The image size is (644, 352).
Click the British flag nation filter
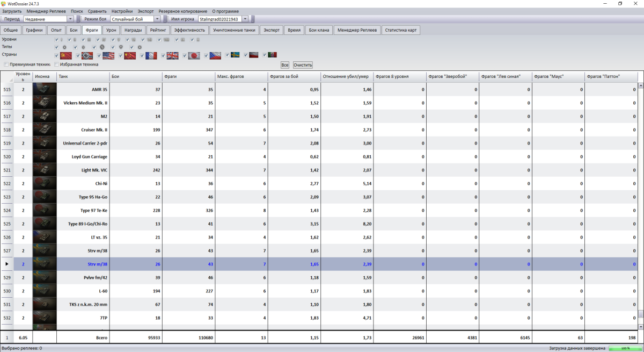(x=172, y=55)
